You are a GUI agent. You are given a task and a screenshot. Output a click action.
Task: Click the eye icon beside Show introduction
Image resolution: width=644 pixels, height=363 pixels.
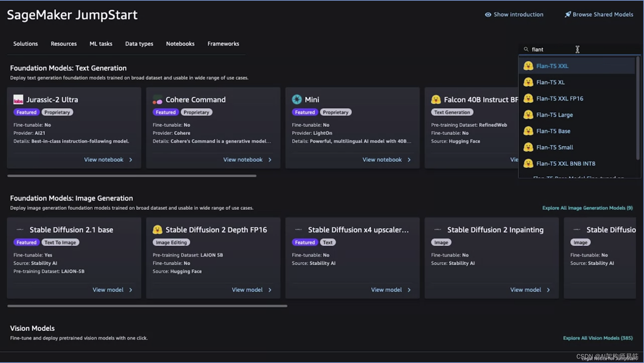pyautogui.click(x=488, y=15)
